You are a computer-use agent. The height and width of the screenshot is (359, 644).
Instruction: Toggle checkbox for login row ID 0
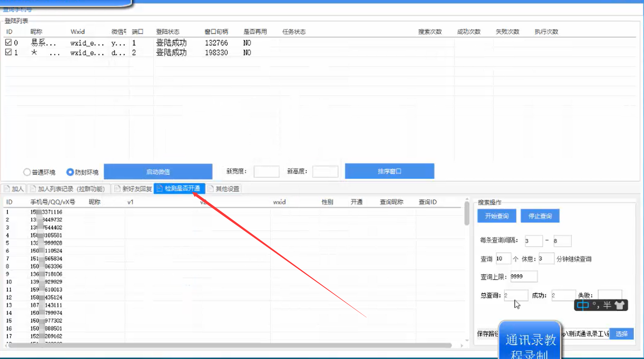point(8,42)
